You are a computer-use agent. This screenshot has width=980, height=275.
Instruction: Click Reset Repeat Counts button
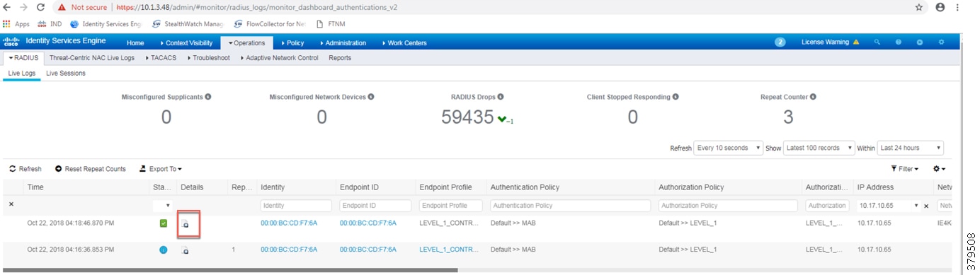(x=91, y=169)
